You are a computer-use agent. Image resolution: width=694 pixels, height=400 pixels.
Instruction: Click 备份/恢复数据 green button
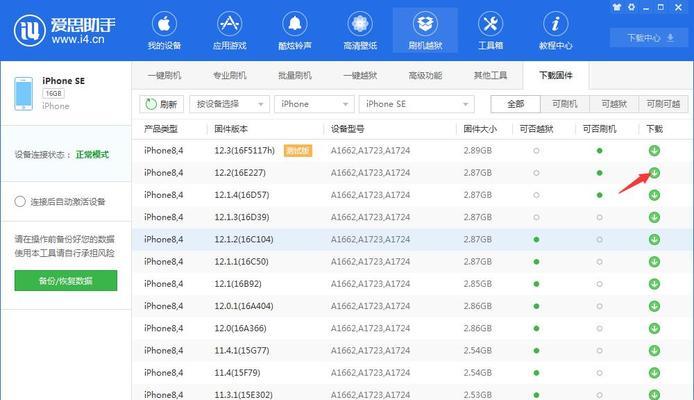tap(66, 281)
